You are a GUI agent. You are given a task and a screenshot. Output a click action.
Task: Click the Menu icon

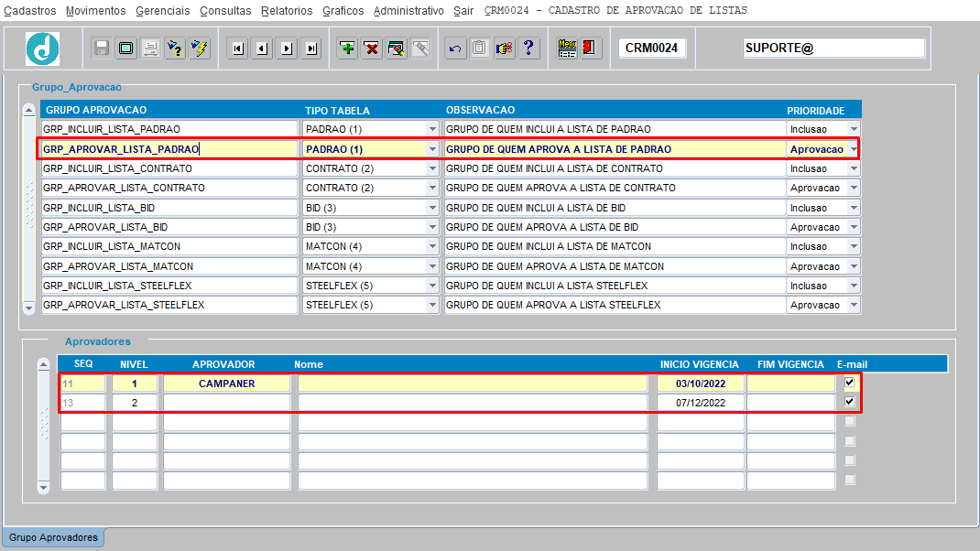[x=567, y=49]
